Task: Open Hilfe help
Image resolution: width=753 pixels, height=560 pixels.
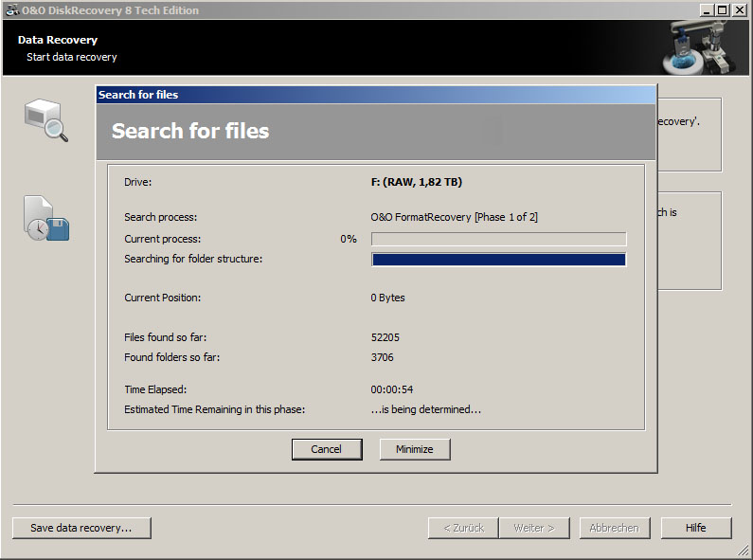Action: pos(696,528)
